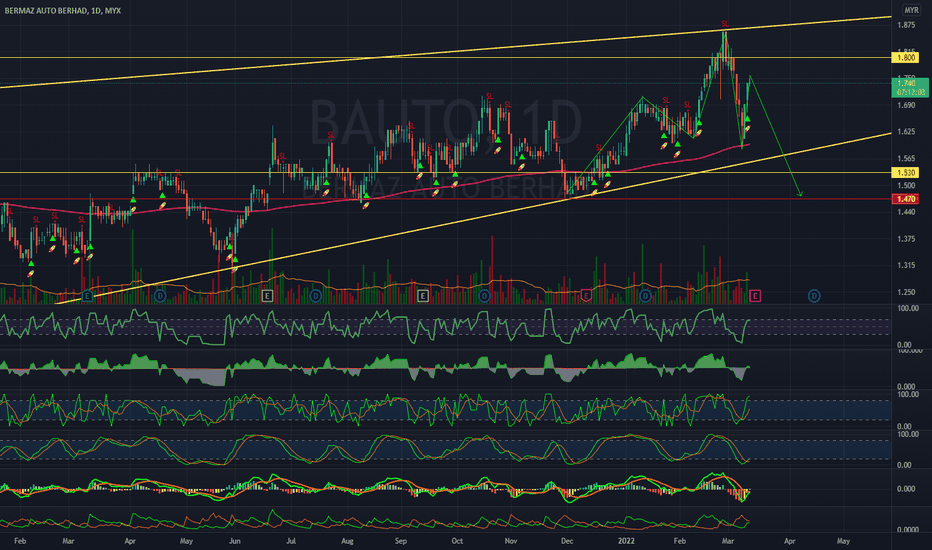Image resolution: width=932 pixels, height=550 pixels.
Task: Click the Jul label on time axis
Action: pyautogui.click(x=291, y=541)
